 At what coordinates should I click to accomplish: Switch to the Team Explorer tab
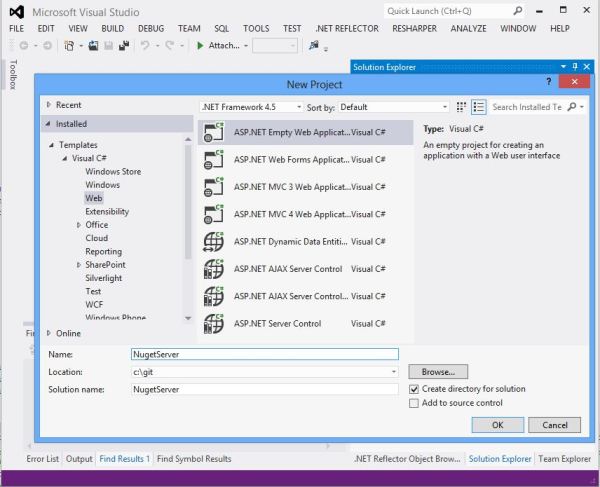(564, 459)
